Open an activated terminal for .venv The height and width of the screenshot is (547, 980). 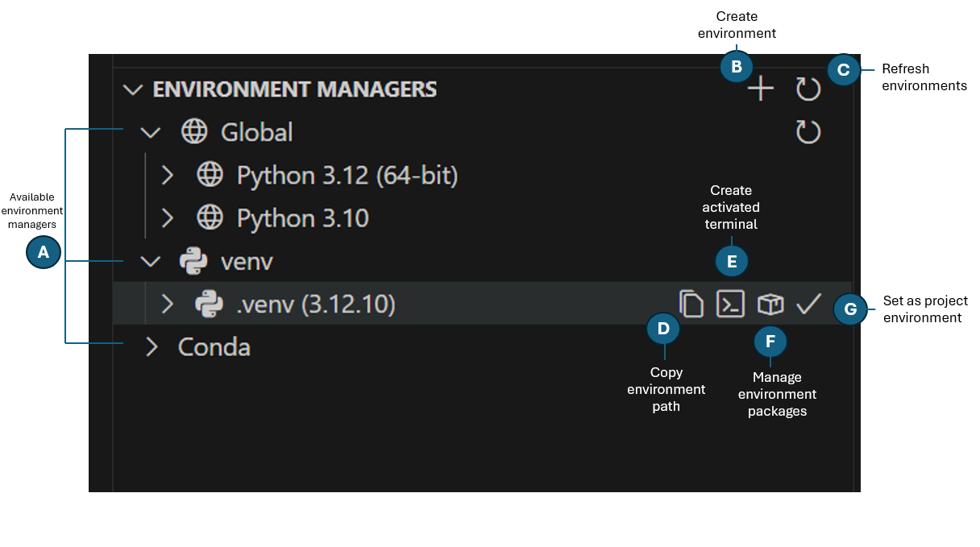point(730,304)
